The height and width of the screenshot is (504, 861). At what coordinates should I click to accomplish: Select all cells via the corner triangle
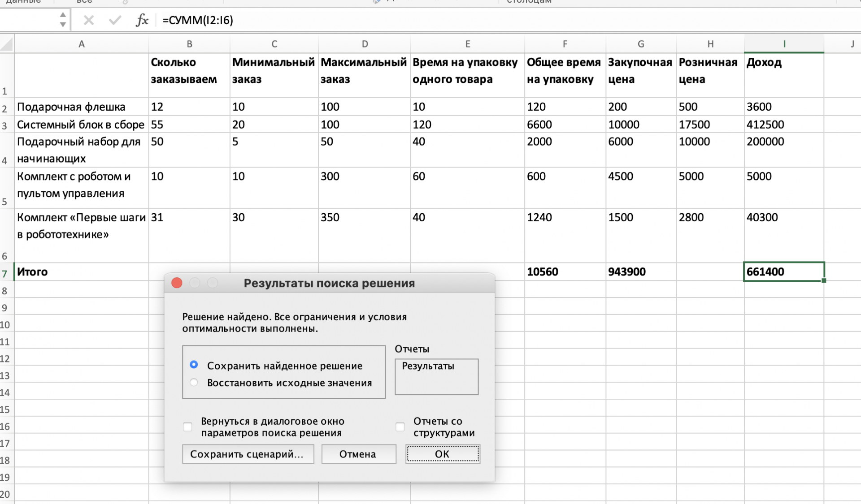click(x=7, y=43)
